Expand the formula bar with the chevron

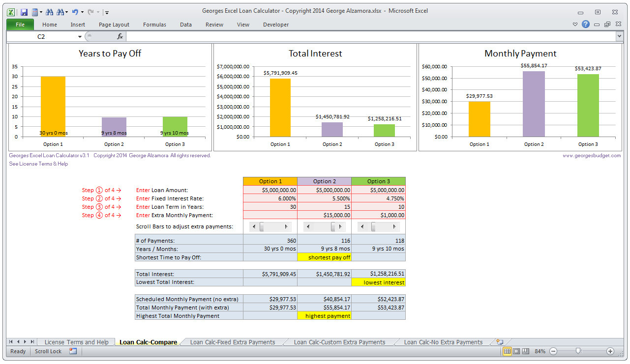click(619, 36)
